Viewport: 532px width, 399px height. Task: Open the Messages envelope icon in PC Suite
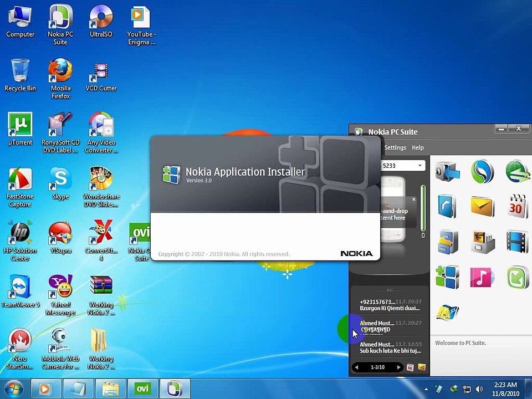coord(482,207)
